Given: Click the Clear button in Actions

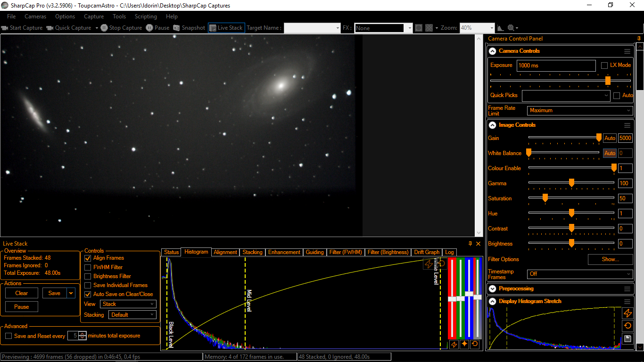Looking at the screenshot, I should click(22, 293).
